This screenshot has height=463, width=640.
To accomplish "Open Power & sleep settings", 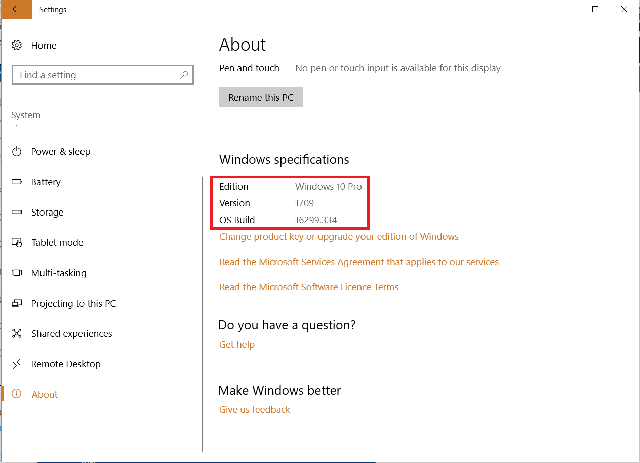I will click(61, 151).
